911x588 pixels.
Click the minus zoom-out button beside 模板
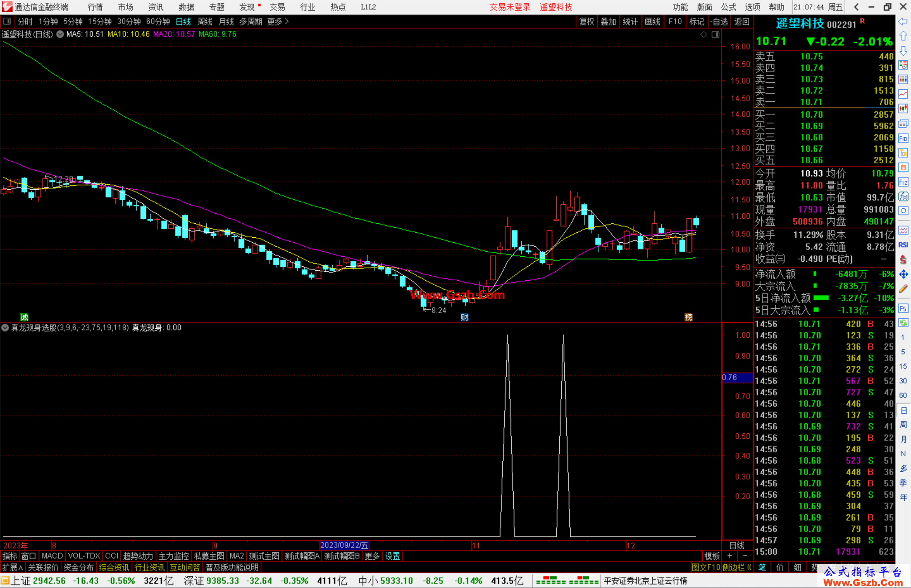[745, 556]
